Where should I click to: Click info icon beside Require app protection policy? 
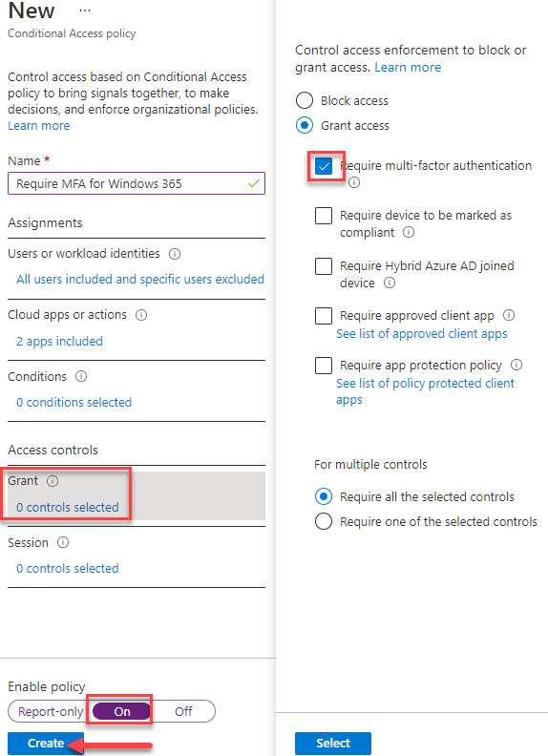tap(516, 365)
